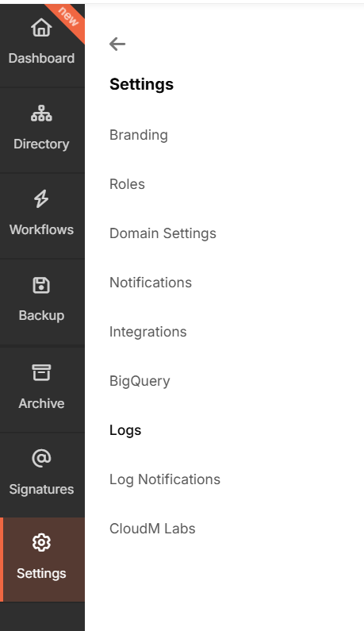Open the Backup floppy disk icon

pos(41,285)
